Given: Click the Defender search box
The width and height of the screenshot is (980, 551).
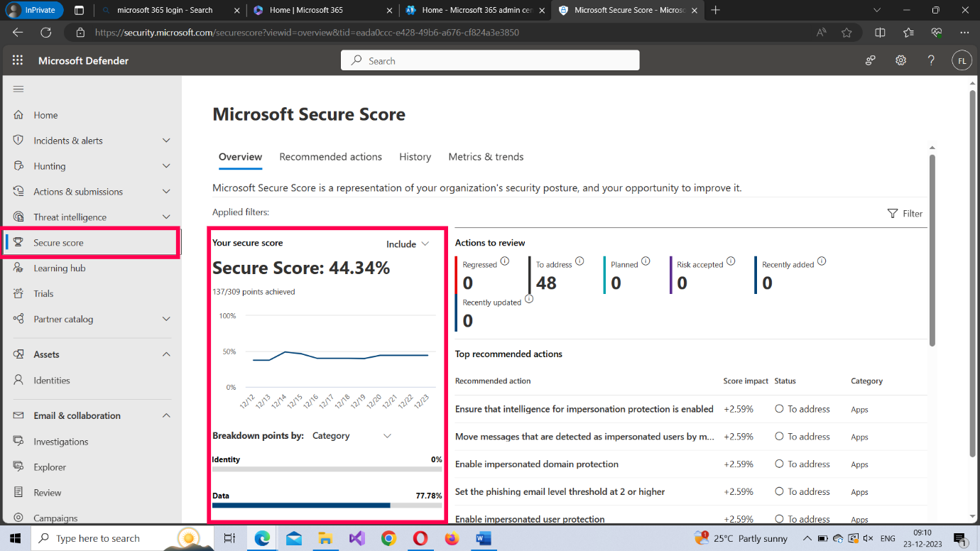Looking at the screenshot, I should click(x=490, y=60).
